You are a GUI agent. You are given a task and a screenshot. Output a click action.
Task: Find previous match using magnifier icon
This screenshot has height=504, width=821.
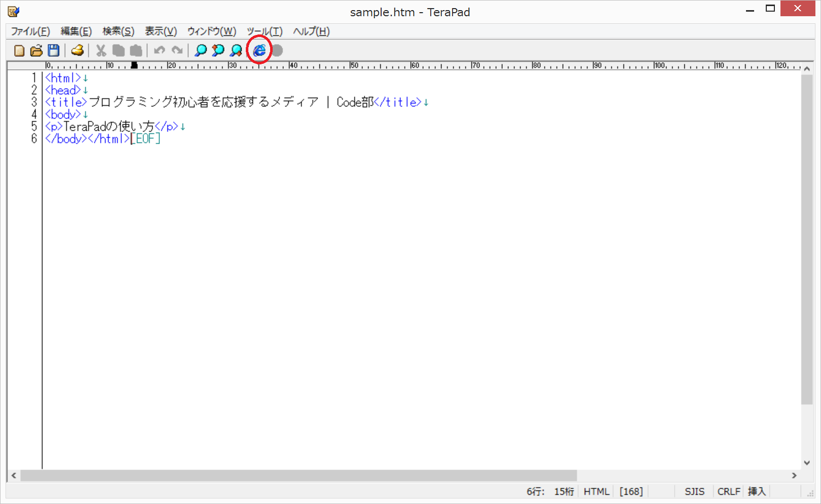pos(218,51)
